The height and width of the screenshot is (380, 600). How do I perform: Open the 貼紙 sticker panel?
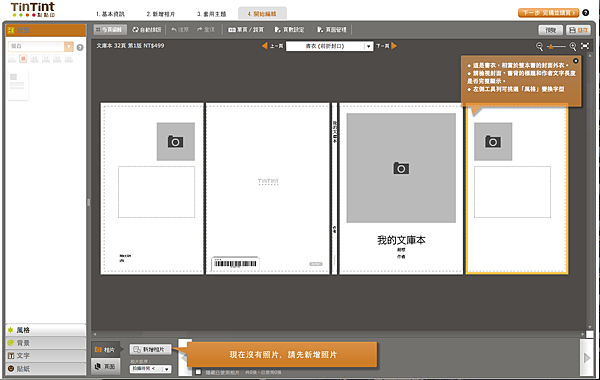[46, 369]
